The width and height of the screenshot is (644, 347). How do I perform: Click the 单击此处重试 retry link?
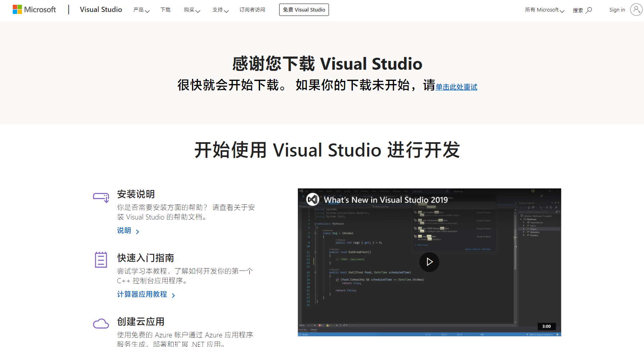456,87
